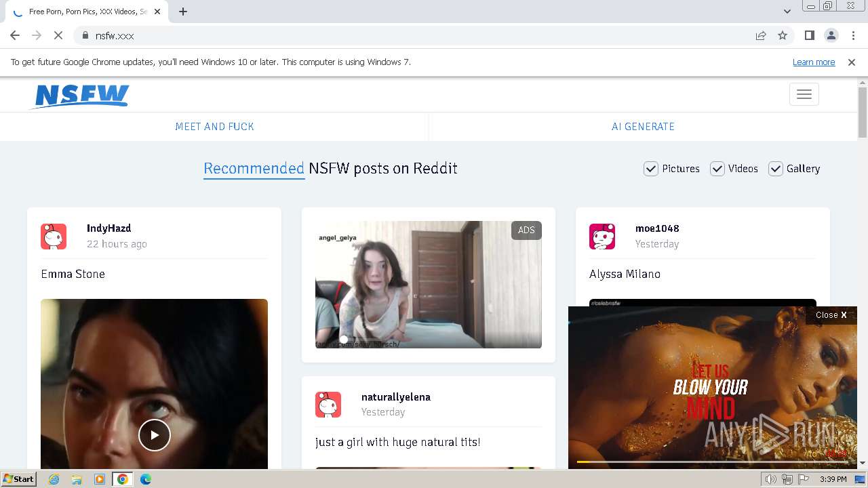Stop loading the page
The height and width of the screenshot is (488, 868).
tap(58, 35)
